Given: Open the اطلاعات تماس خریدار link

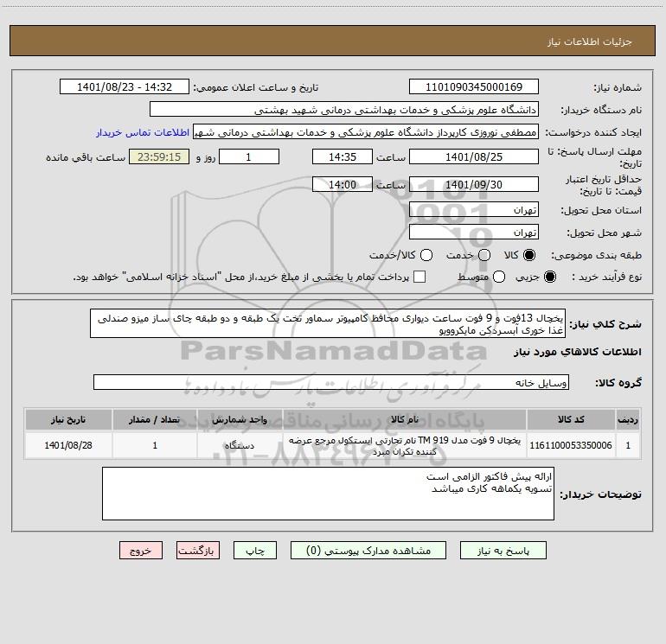Looking at the screenshot, I should pos(143,132).
